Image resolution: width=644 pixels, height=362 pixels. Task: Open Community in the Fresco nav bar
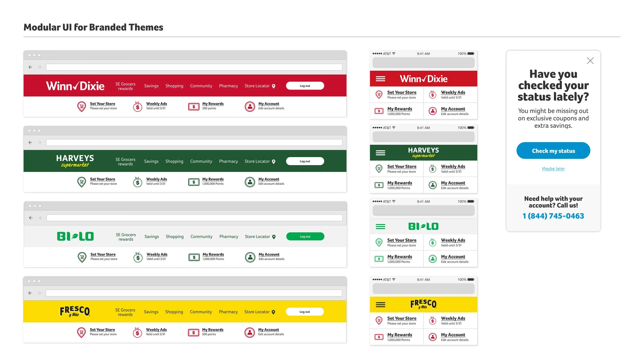click(x=201, y=312)
